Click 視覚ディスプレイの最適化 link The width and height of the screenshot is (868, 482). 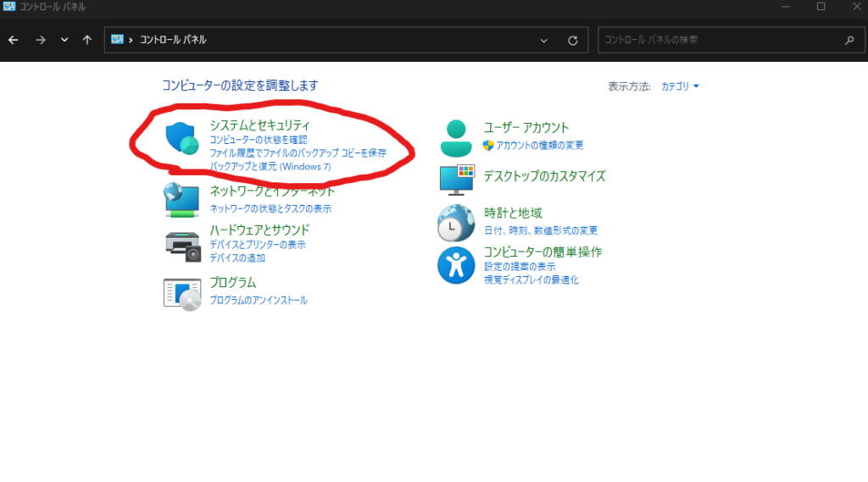(x=531, y=280)
